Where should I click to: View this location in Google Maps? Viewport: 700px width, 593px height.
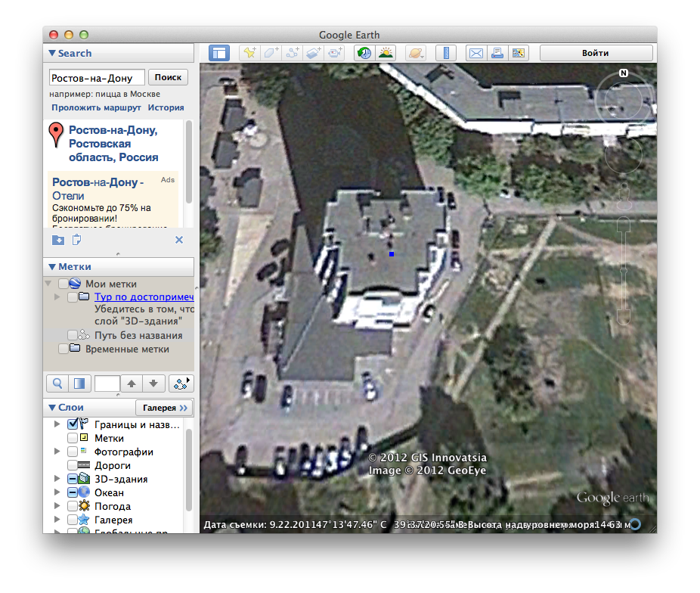click(x=519, y=53)
